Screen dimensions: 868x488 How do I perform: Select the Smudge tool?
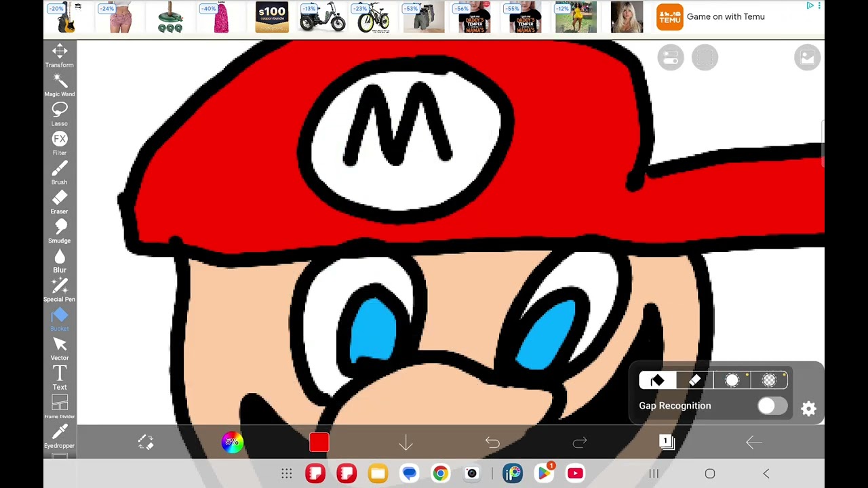[60, 230]
